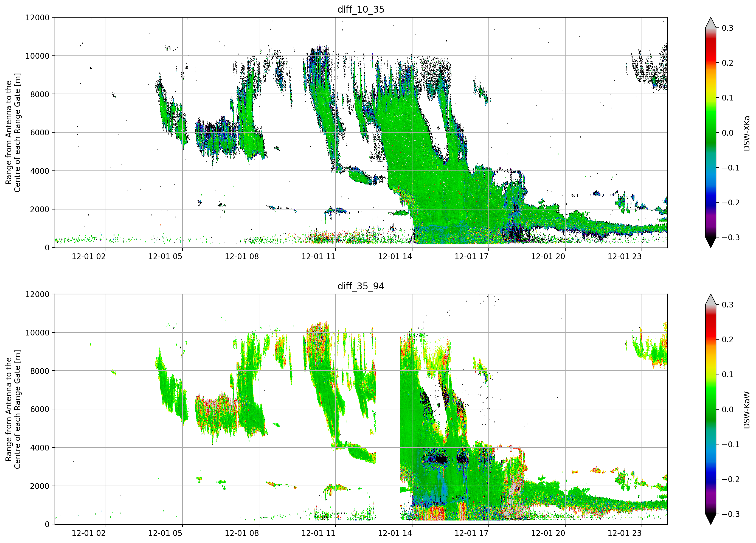This screenshot has width=756, height=543.
Task: Click the 12-01 14 tick label under diff_35_94
Action: 395,533
